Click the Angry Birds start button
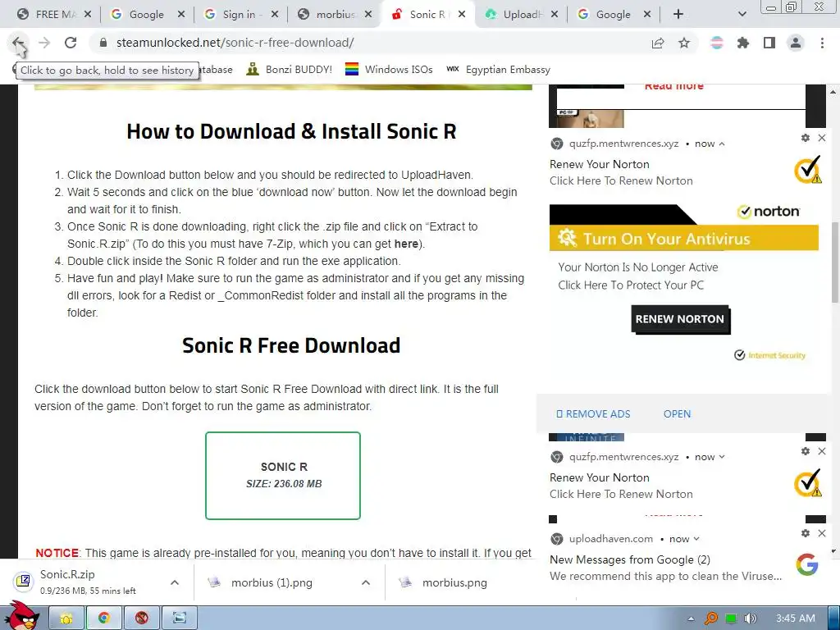The image size is (840, 630). (22, 616)
